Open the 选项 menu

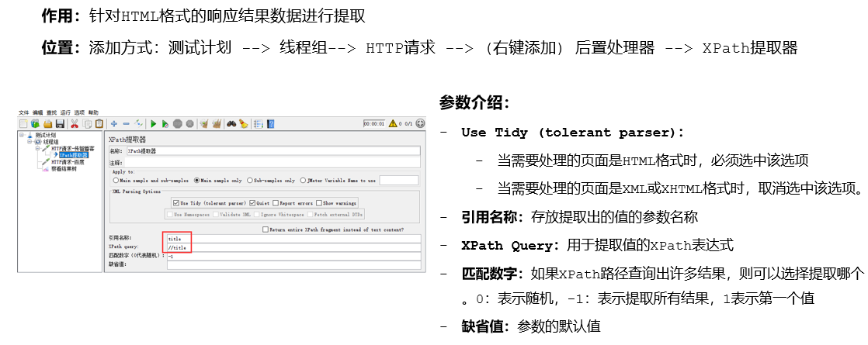(x=79, y=112)
